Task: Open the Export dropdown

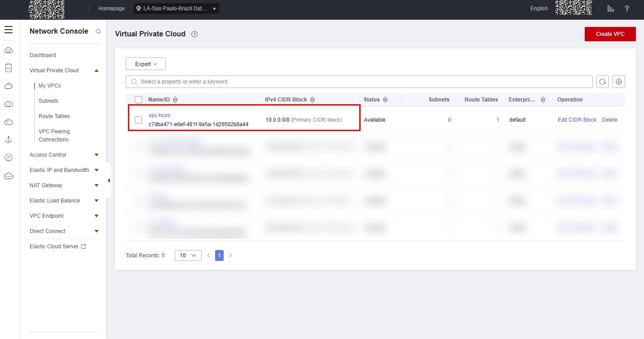Action: (146, 64)
